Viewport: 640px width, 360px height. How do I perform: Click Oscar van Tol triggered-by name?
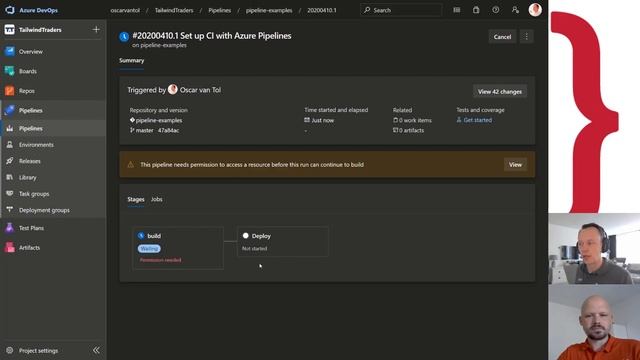point(200,90)
